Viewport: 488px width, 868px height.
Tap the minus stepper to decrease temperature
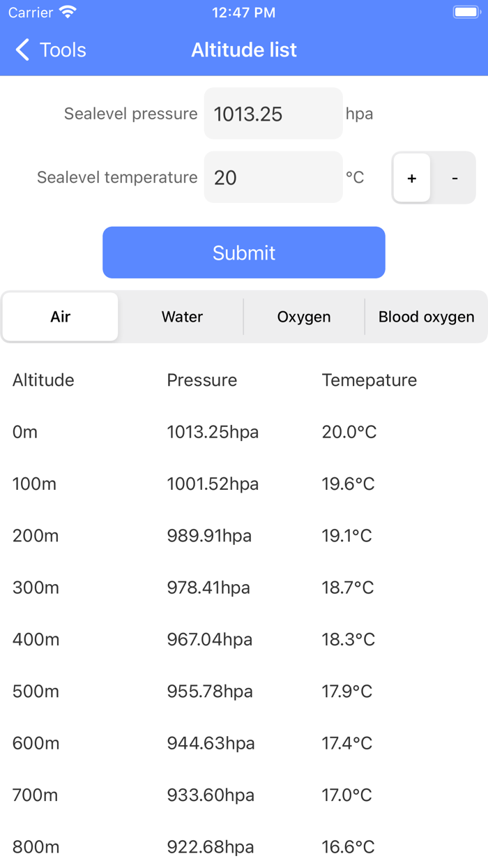click(455, 177)
